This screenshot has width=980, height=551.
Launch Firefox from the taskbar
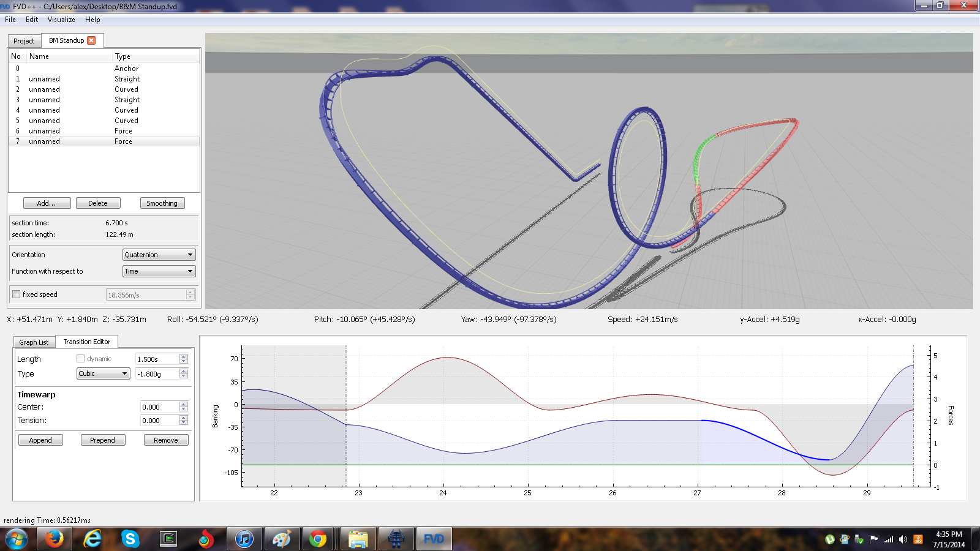coord(54,539)
